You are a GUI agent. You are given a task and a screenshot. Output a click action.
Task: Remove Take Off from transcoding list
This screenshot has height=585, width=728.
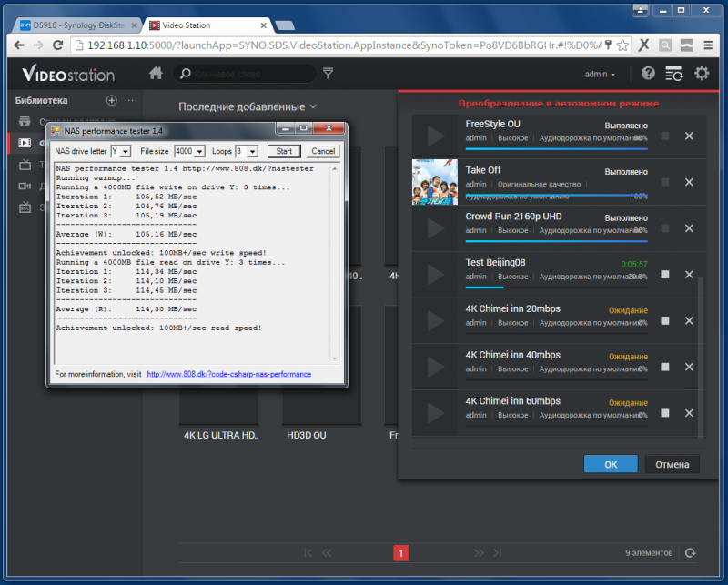[689, 182]
